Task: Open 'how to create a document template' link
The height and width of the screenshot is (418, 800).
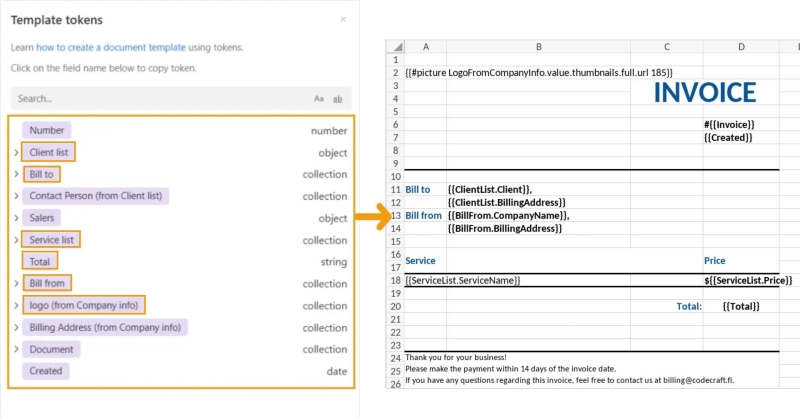Action: (111, 47)
